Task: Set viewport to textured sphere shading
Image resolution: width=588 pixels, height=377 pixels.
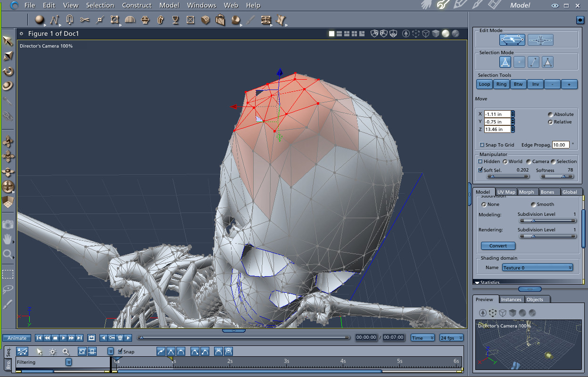Action: click(x=455, y=33)
